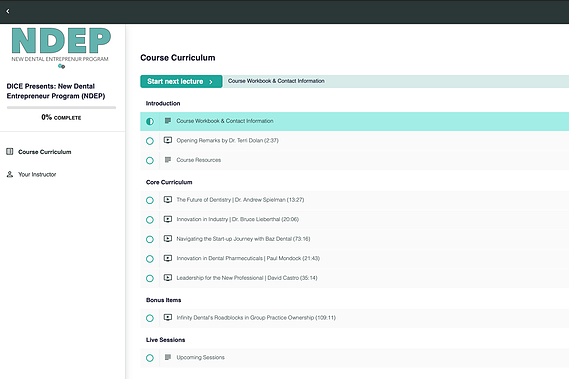
Task: Toggle completion circle for Course Resources
Action: pyautogui.click(x=150, y=160)
